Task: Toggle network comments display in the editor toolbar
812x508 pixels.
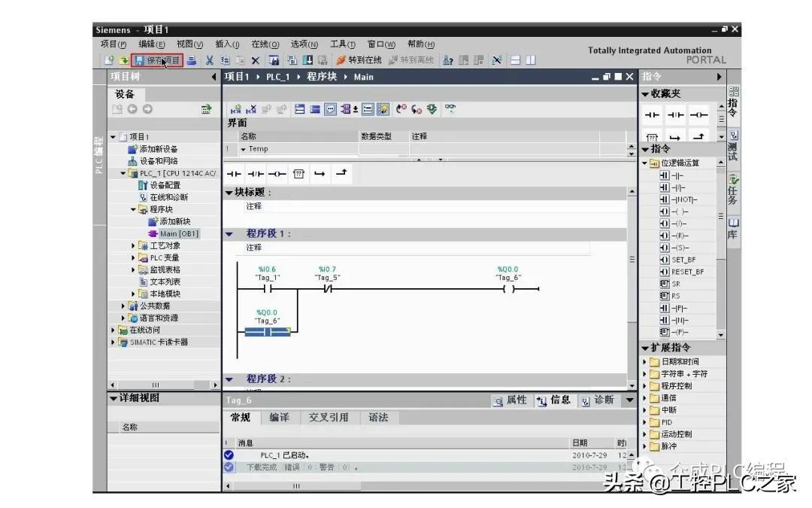Action: (330, 109)
